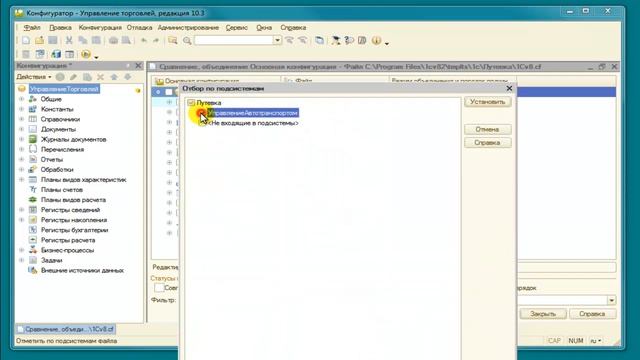This screenshot has height=360, width=640.
Task: Click the Журналы документов green icon
Action: tap(33, 139)
